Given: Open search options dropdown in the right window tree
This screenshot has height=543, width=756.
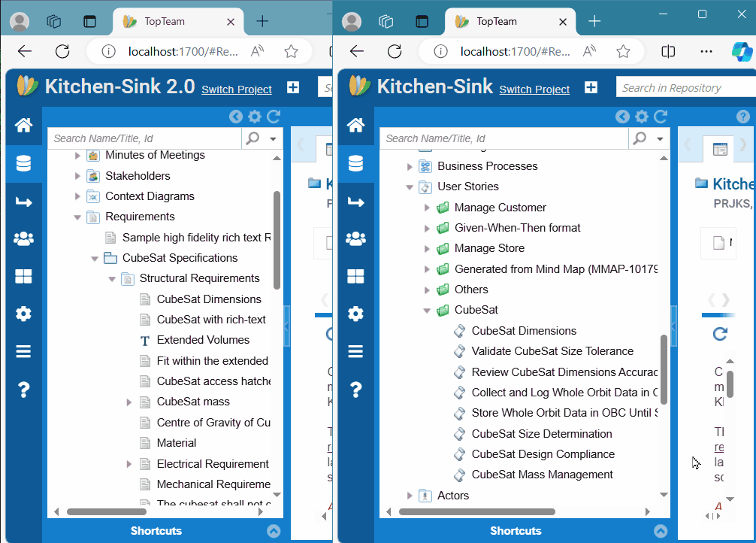Looking at the screenshot, I should pos(660,139).
